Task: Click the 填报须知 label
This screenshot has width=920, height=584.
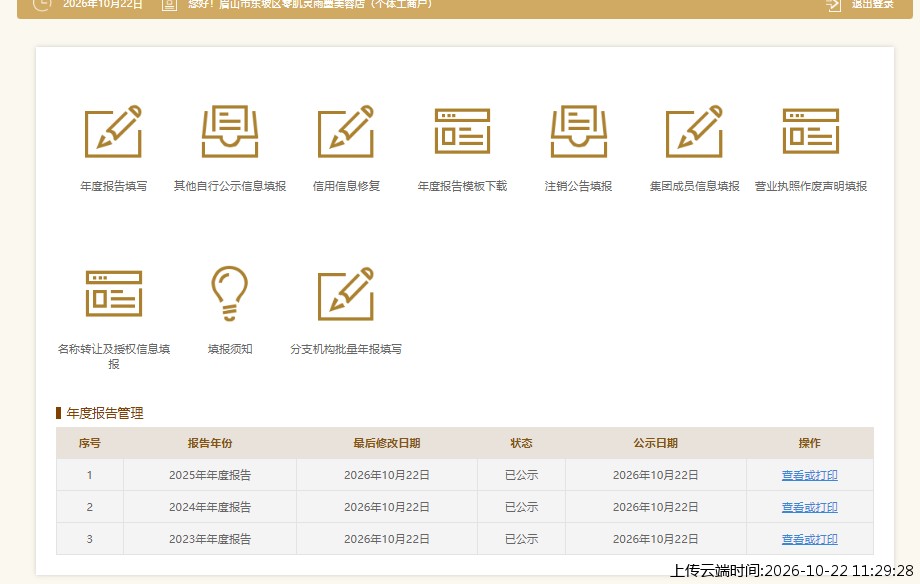Action: tap(229, 349)
